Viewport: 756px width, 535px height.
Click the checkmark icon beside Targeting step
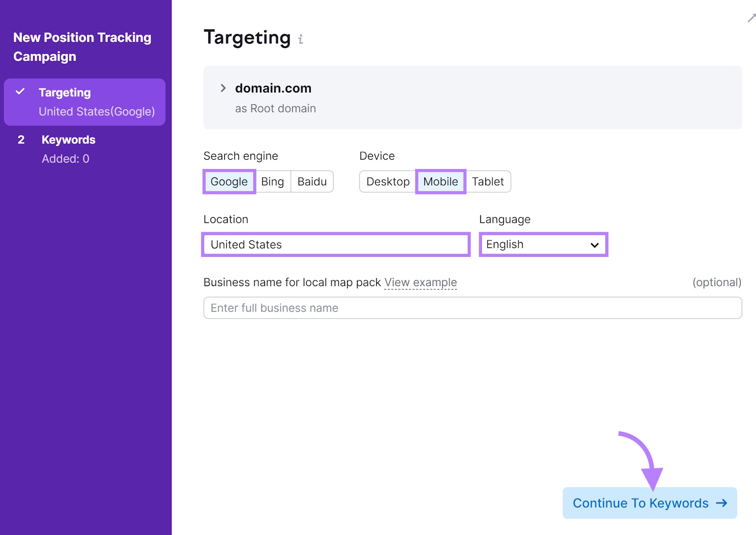tap(20, 92)
